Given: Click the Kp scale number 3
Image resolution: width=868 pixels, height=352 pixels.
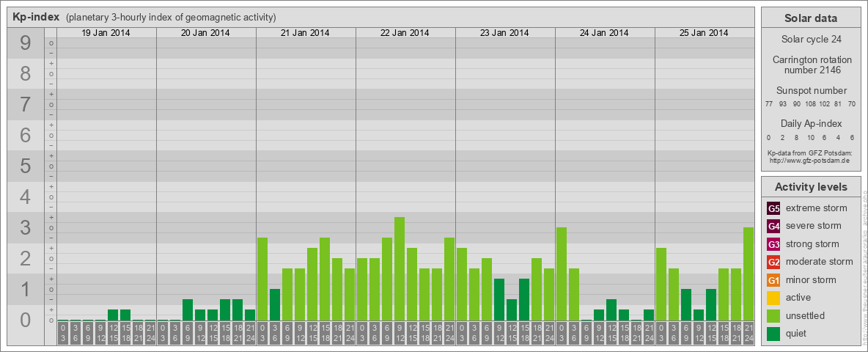Looking at the screenshot, I should tap(26, 227).
